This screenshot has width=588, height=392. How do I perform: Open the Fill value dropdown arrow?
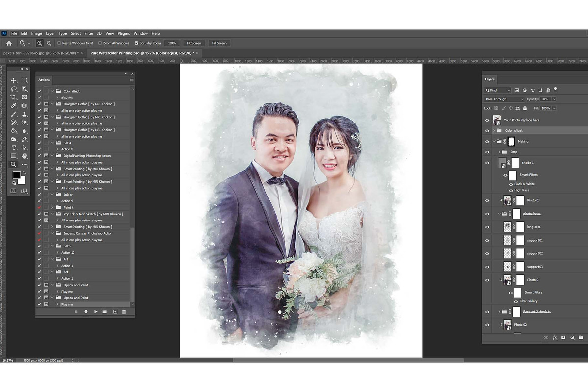tap(554, 108)
